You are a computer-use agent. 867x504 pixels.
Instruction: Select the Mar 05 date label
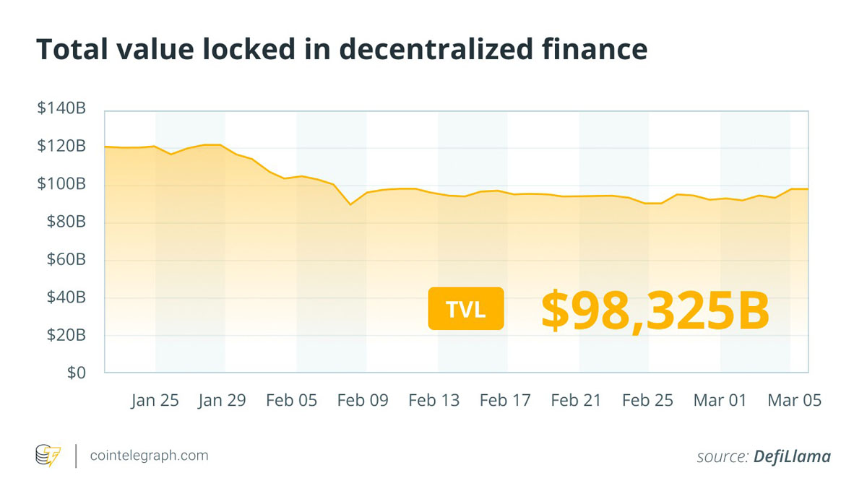click(x=795, y=400)
